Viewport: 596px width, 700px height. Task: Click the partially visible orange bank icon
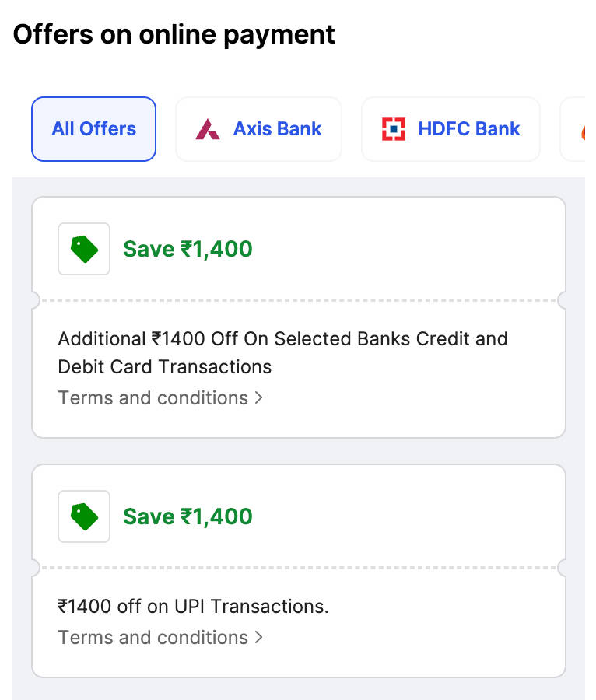tap(582, 132)
